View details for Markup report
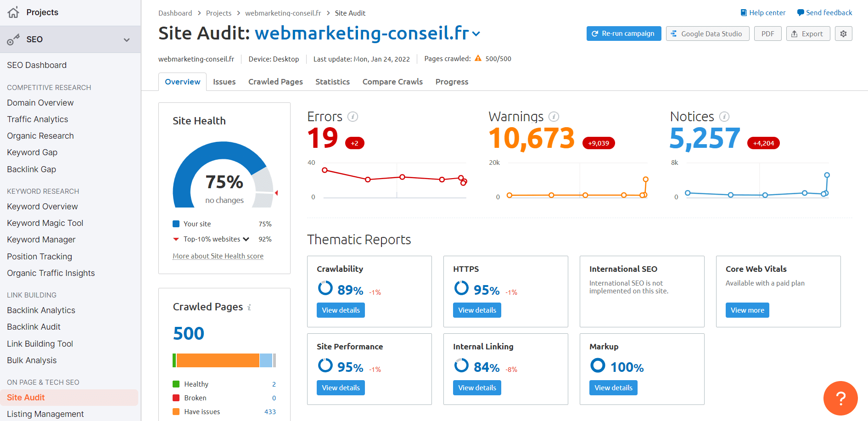This screenshot has width=868, height=421. (x=613, y=388)
